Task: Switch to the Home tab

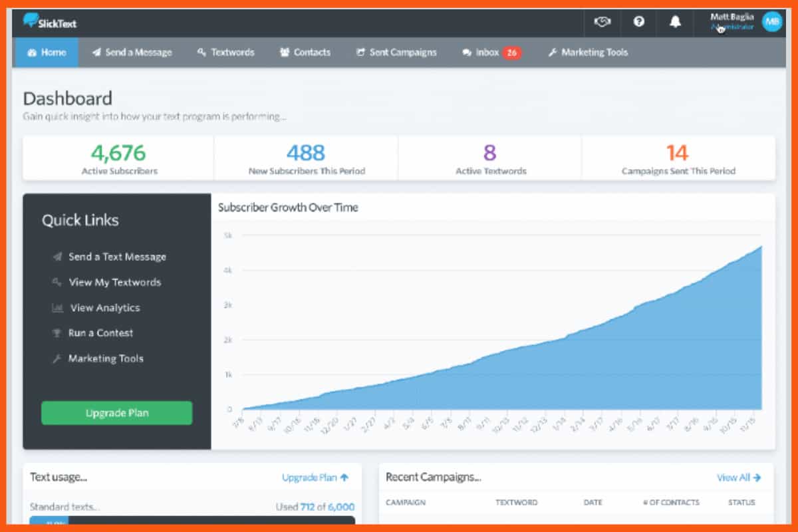Action: (x=46, y=52)
